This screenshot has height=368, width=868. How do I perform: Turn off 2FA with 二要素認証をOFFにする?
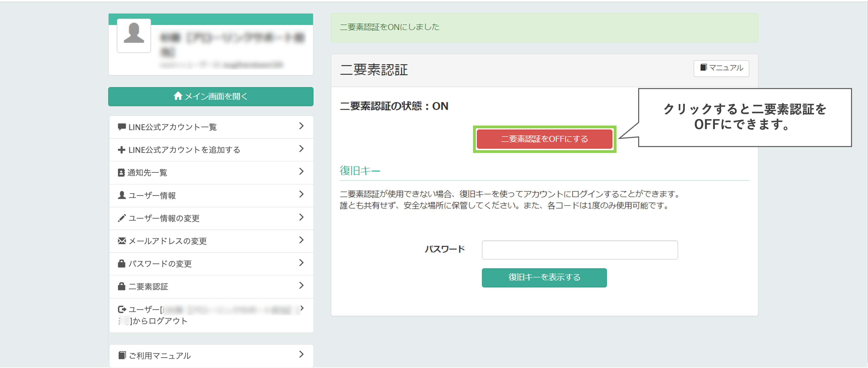[x=544, y=139]
